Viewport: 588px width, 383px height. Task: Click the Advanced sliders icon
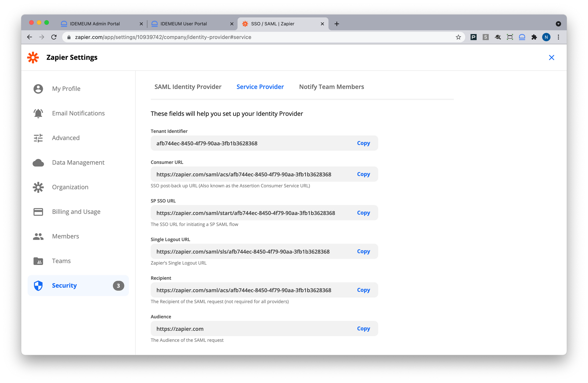(x=38, y=138)
